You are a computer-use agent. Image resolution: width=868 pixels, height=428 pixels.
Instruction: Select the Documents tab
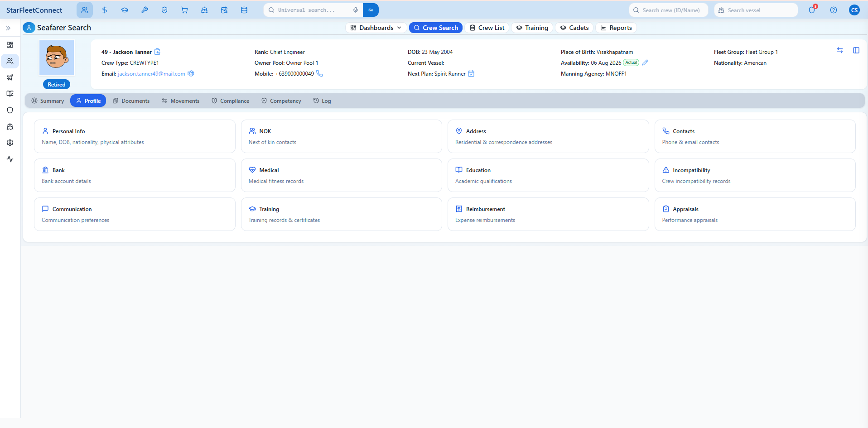tap(131, 101)
